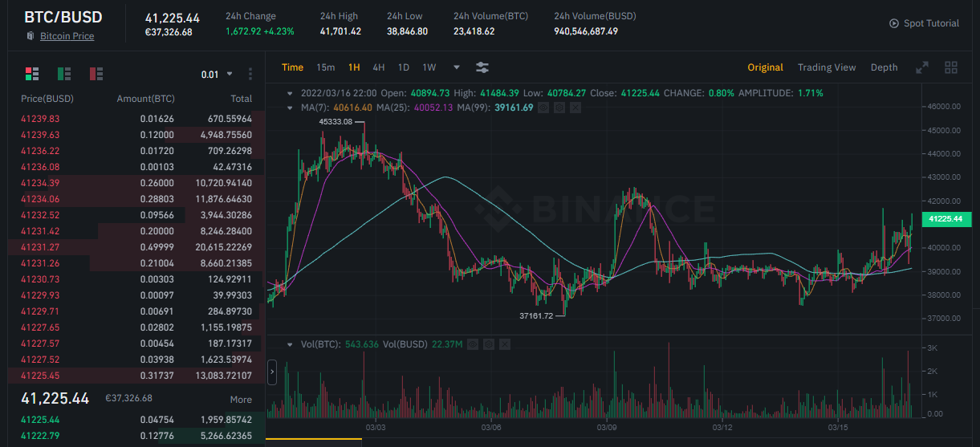The height and width of the screenshot is (447, 980).
Task: Open the 0.01 price precision dropdown
Action: 217,74
